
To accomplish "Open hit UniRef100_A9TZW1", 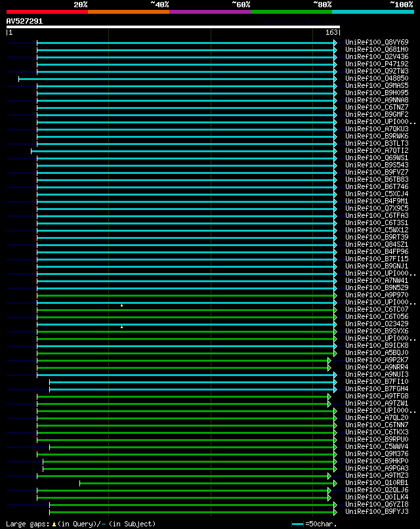I will 377,404.
